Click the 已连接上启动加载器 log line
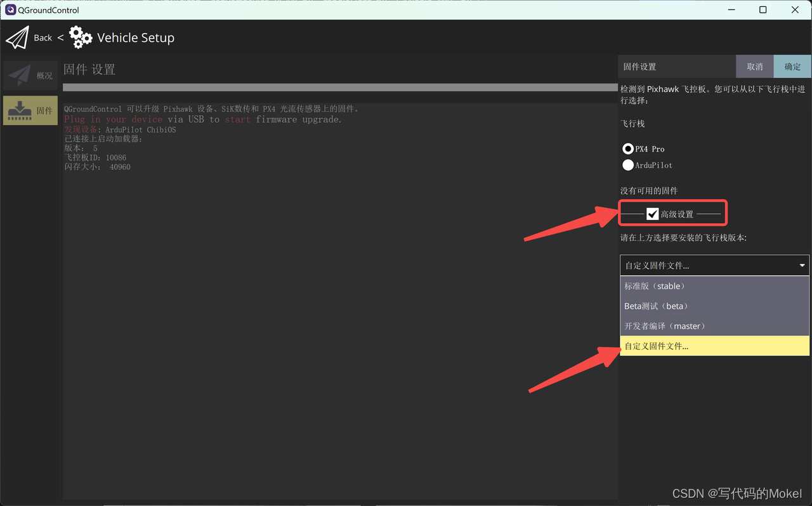The image size is (812, 506). [103, 139]
